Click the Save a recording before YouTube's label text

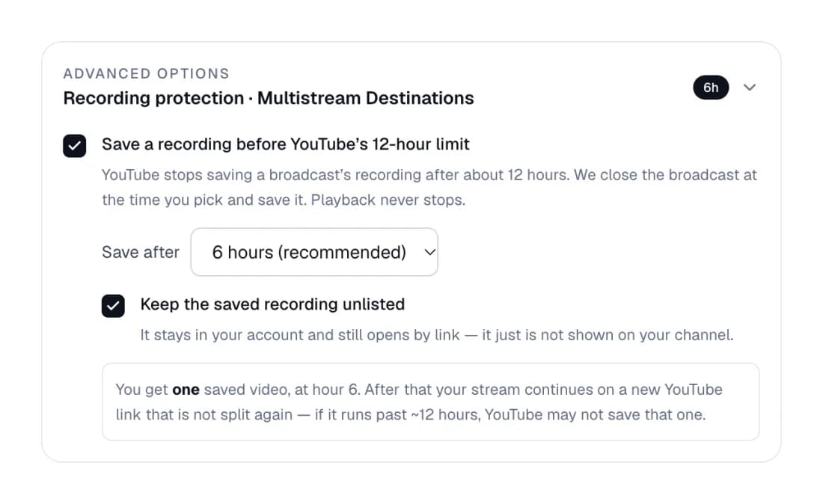(x=286, y=144)
